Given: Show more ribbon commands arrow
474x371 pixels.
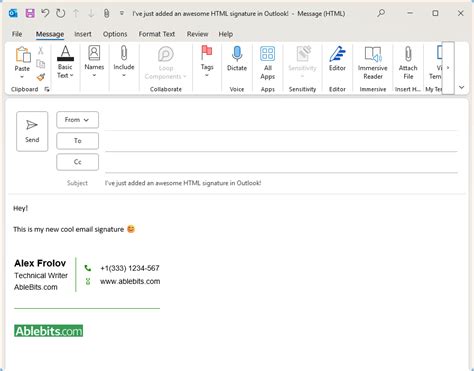Looking at the screenshot, I should point(448,68).
